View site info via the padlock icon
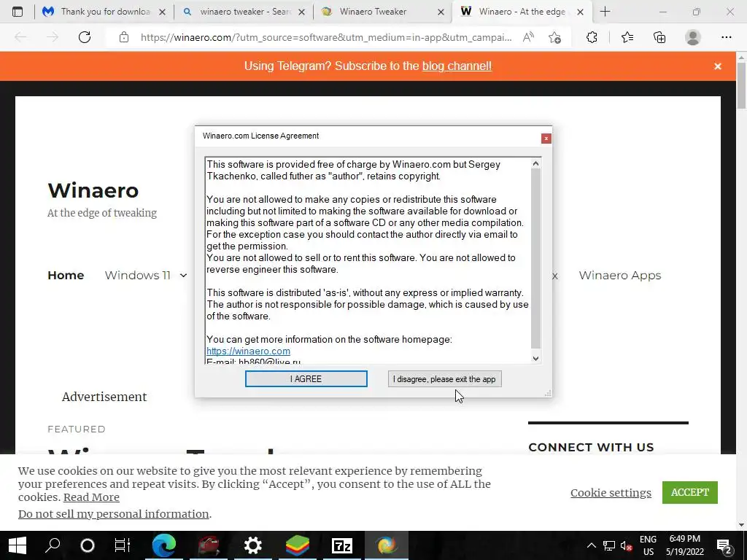 tap(124, 37)
